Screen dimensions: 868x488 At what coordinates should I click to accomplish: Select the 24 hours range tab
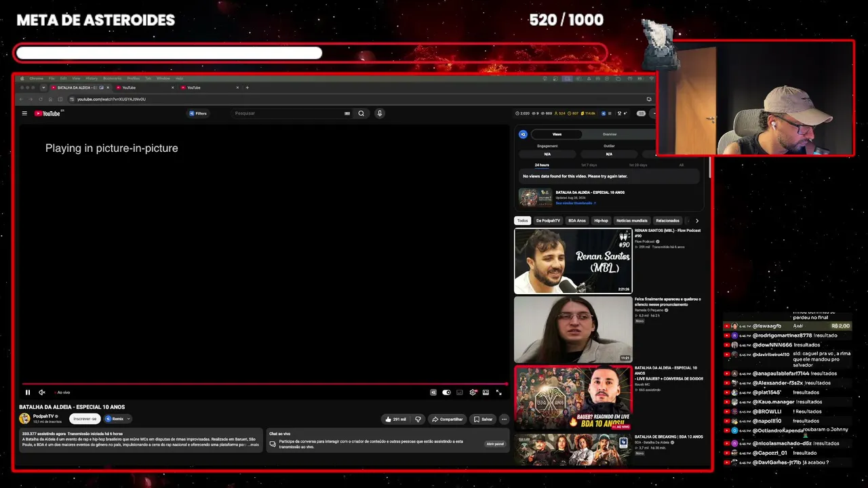point(542,165)
